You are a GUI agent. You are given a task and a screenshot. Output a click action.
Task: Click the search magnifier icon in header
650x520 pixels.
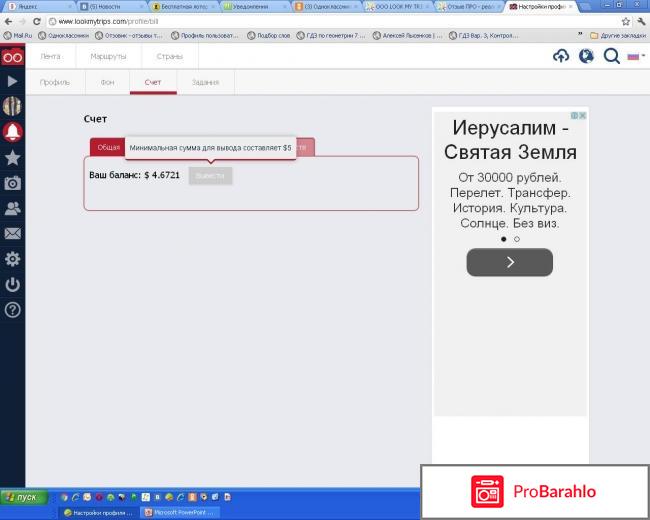pyautogui.click(x=611, y=57)
